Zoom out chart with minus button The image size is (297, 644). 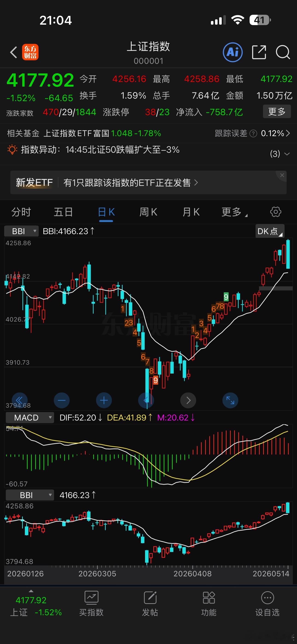tap(61, 400)
